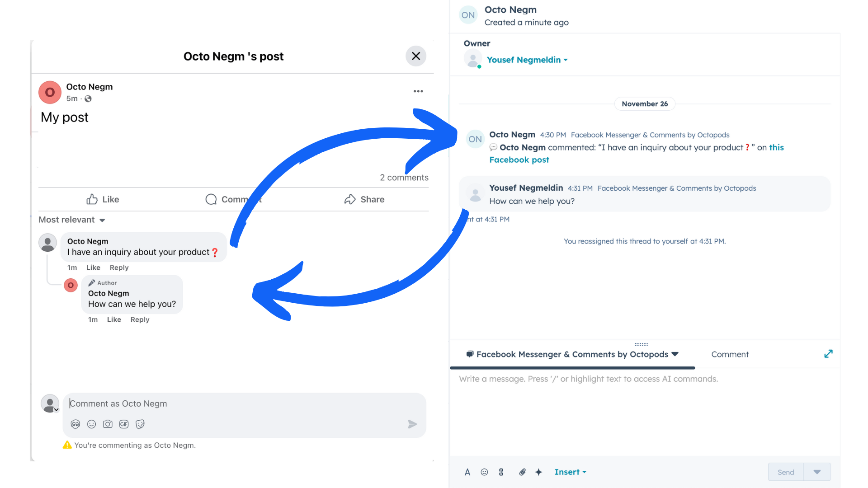Click the paperclip attachment icon
The width and height of the screenshot is (868, 488).
[522, 472]
